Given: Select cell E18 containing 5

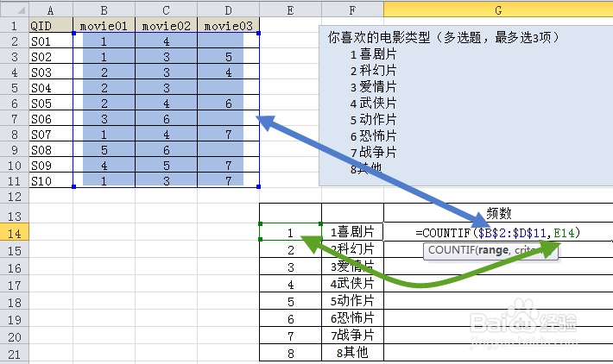Looking at the screenshot, I should (x=290, y=301).
